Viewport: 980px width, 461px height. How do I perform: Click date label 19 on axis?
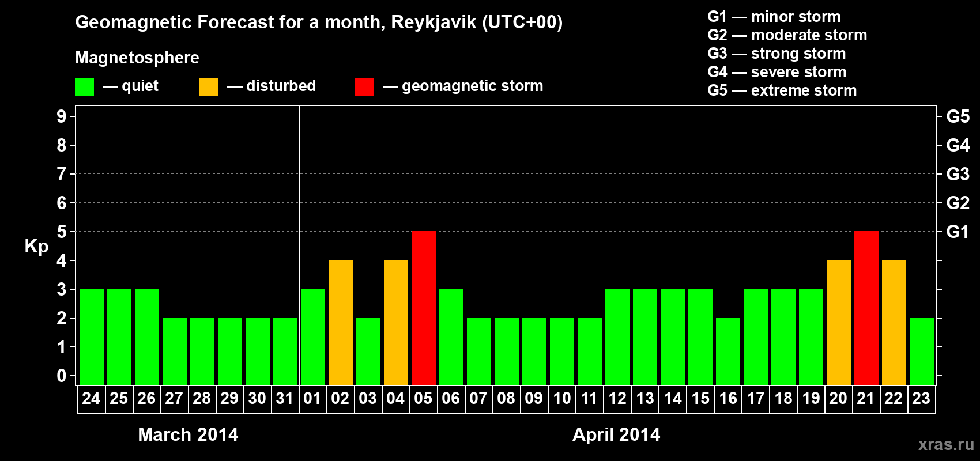[x=811, y=398]
